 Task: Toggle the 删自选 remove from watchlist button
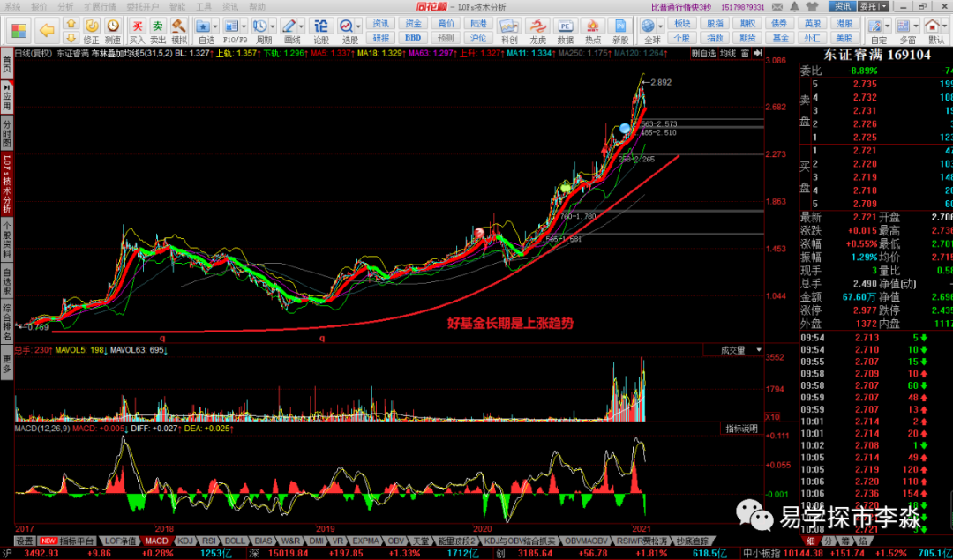[704, 54]
